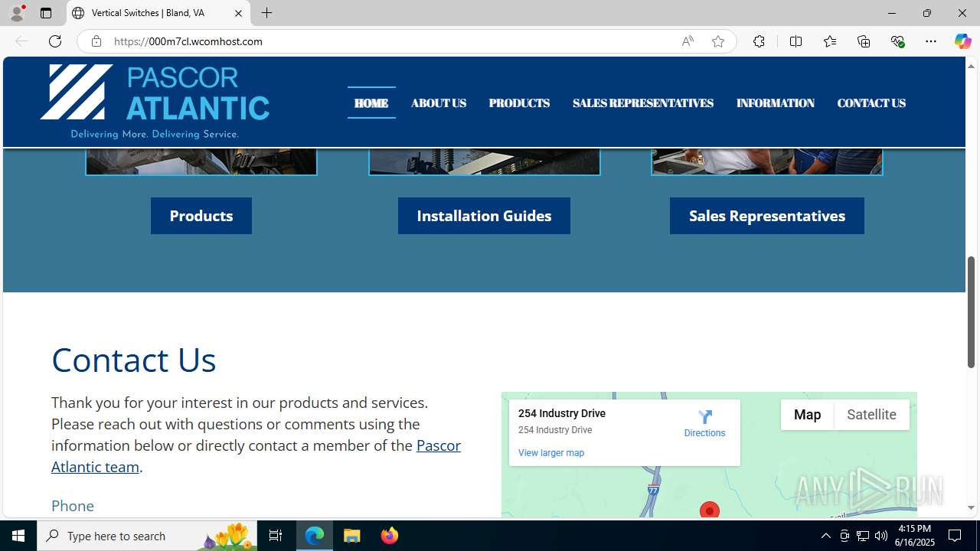Open the View larger map link
Viewport: 980px width, 551px height.
point(551,453)
